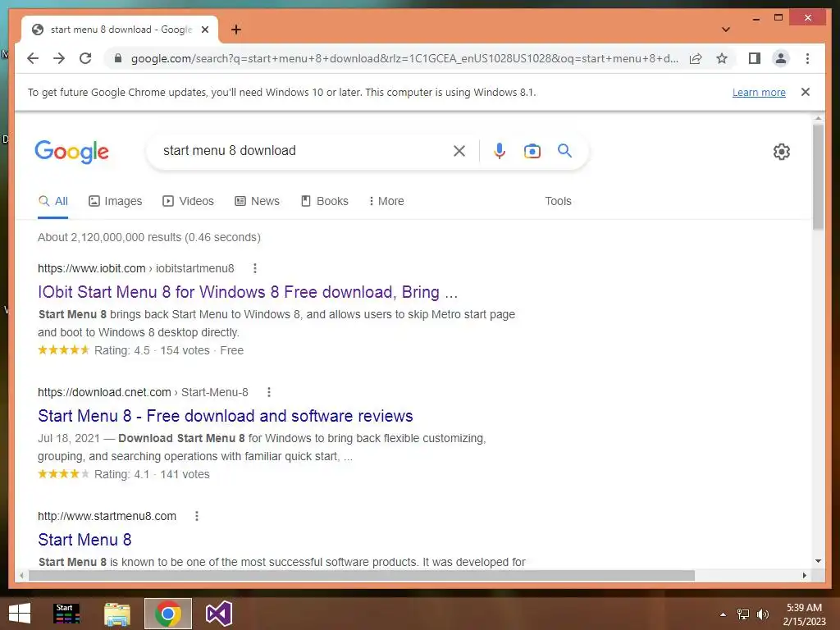
Task: Open Start Menu 8 startmenu8.com link
Action: [84, 540]
